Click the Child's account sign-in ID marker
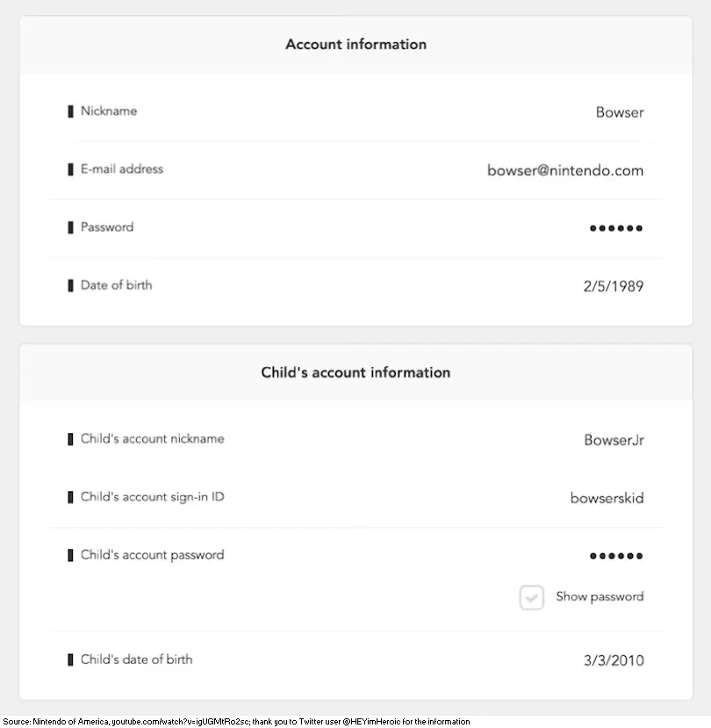 pos(70,497)
